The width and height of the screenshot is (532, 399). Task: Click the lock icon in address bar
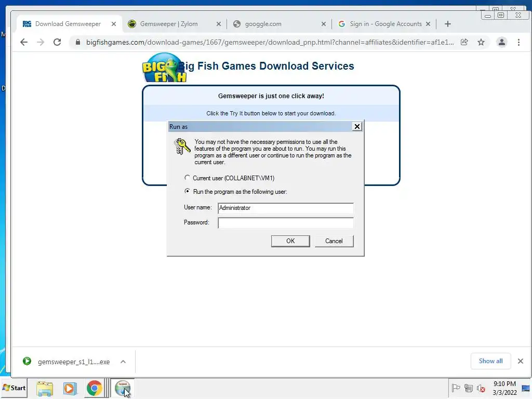[78, 42]
